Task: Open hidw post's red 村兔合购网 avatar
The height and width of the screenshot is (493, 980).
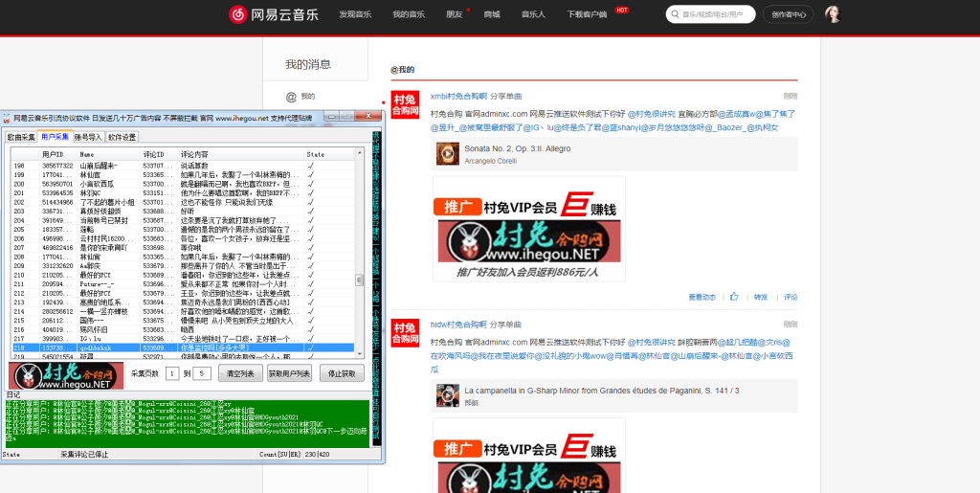Action: (x=405, y=333)
